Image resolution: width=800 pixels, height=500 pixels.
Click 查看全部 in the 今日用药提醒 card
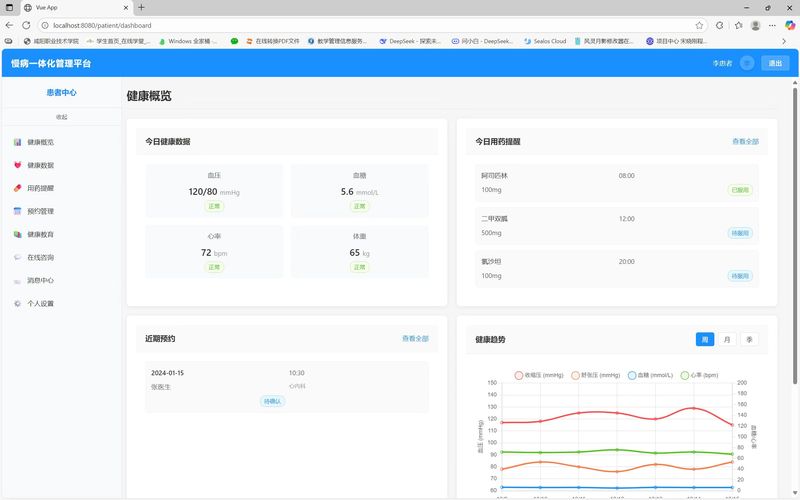point(745,142)
